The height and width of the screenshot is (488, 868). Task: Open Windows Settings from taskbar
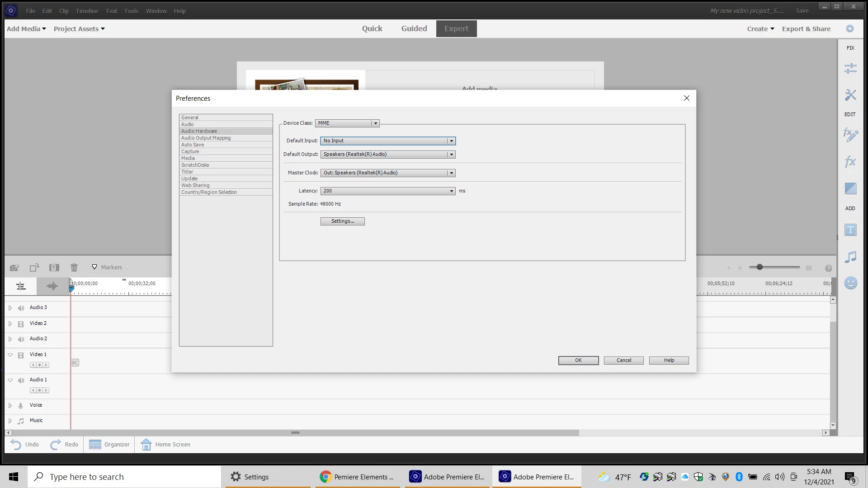pyautogui.click(x=250, y=477)
